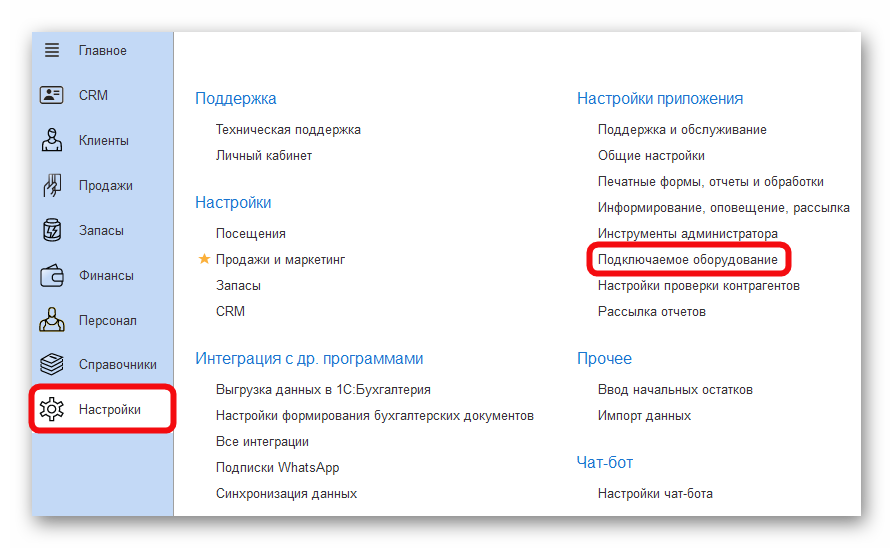Click the Поддержка group heading
893x548 pixels.
[x=235, y=99]
